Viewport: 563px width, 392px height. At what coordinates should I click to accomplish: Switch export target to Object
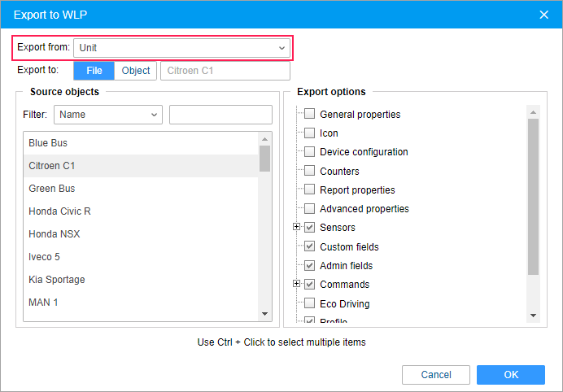[x=136, y=71]
